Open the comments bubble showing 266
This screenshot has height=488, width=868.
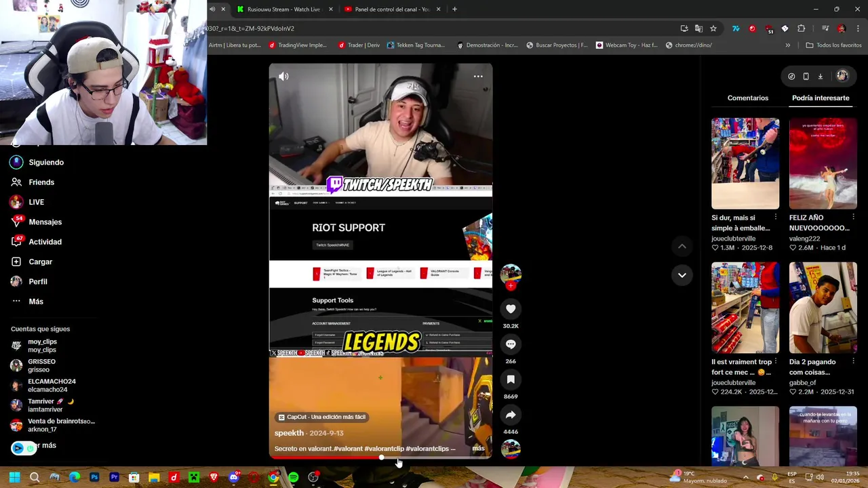click(x=511, y=344)
